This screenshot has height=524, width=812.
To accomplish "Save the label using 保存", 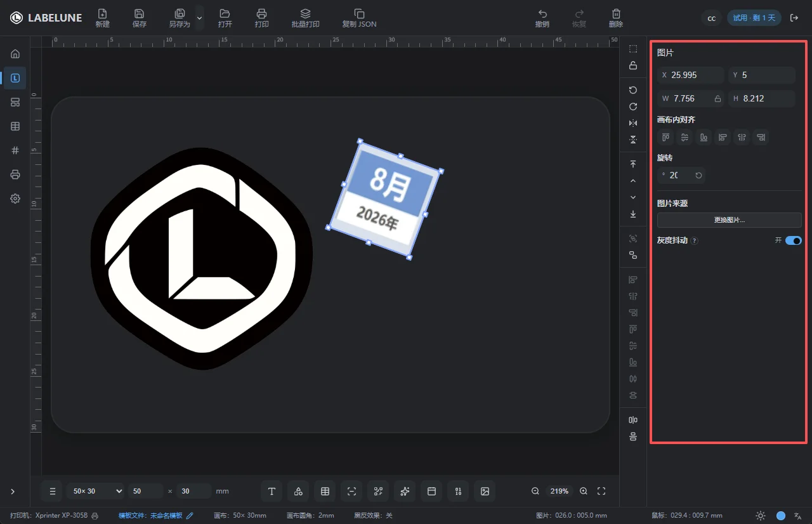I will click(140, 18).
